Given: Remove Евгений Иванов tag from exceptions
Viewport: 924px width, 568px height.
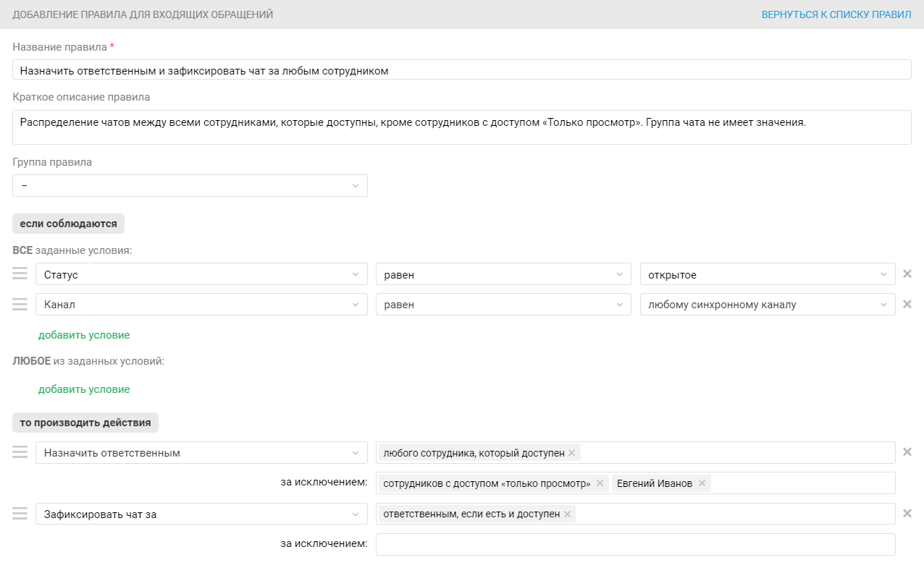Looking at the screenshot, I should 702,483.
